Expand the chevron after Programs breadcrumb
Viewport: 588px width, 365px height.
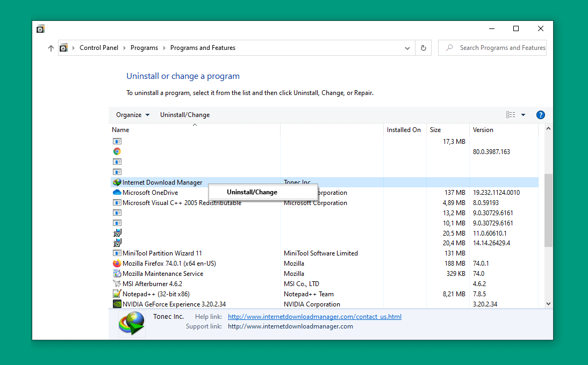pos(164,48)
